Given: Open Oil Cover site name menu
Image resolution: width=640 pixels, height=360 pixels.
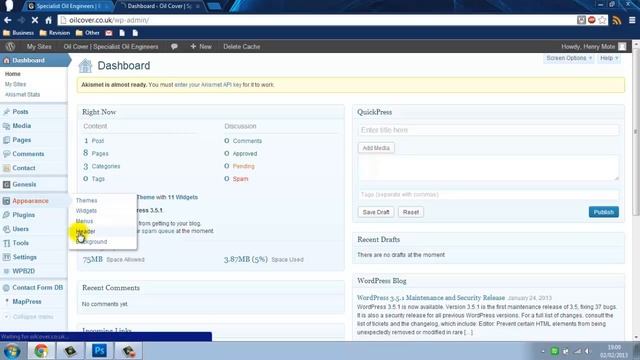Looking at the screenshot, I should pos(111,47).
